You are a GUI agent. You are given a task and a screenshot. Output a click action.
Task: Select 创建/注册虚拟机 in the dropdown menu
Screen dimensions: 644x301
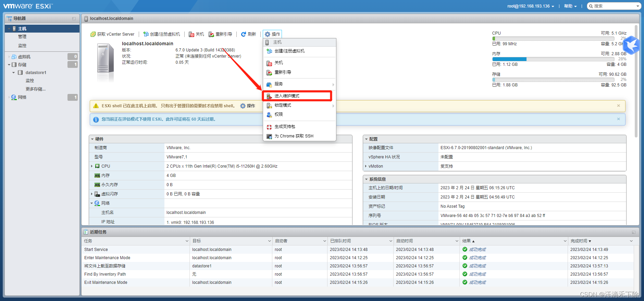pyautogui.click(x=299, y=51)
